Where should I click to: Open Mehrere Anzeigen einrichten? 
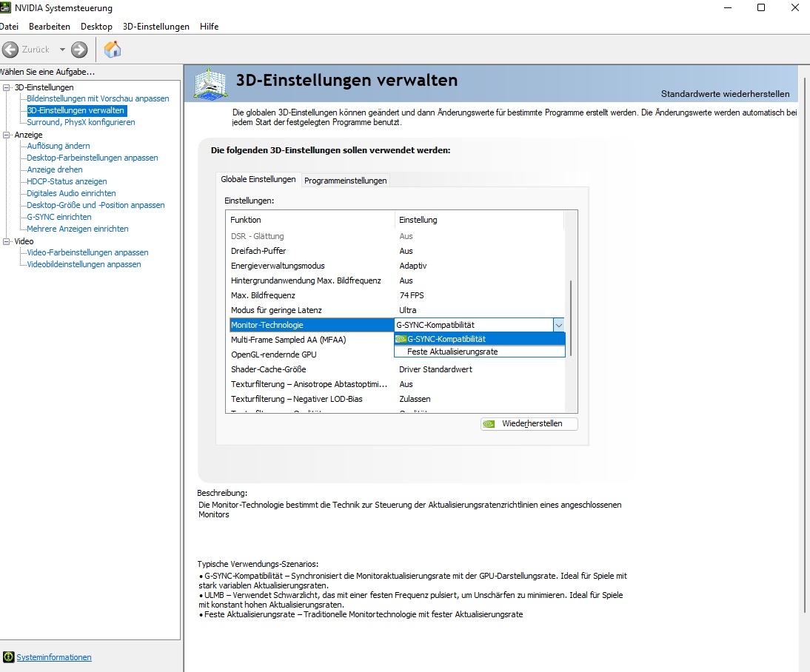tap(78, 229)
